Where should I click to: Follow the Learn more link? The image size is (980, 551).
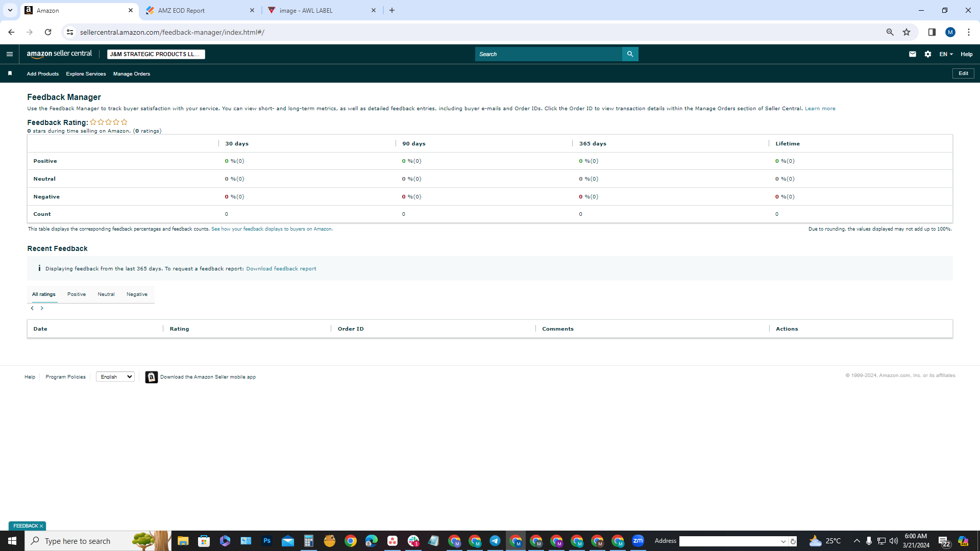coord(820,109)
